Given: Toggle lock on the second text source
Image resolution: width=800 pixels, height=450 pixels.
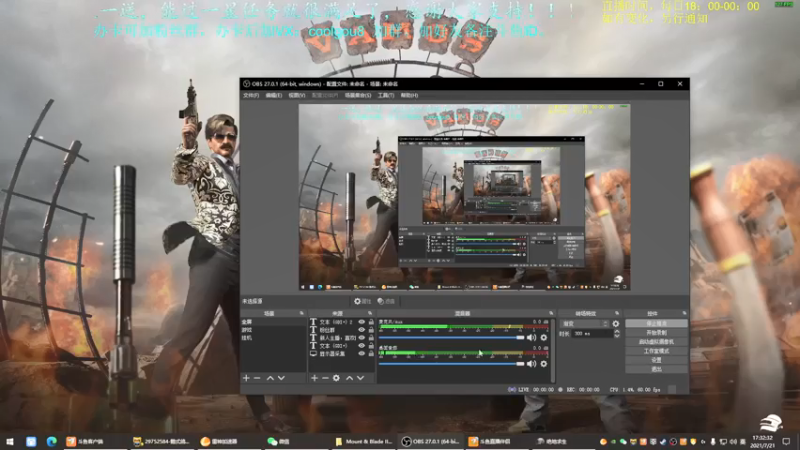Looking at the screenshot, I should (x=371, y=330).
